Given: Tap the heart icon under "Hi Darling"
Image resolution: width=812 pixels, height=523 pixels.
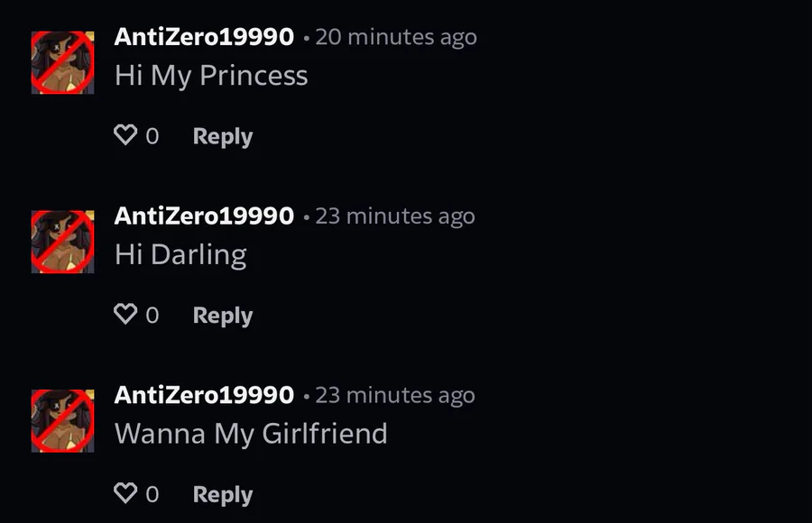Looking at the screenshot, I should click(125, 315).
